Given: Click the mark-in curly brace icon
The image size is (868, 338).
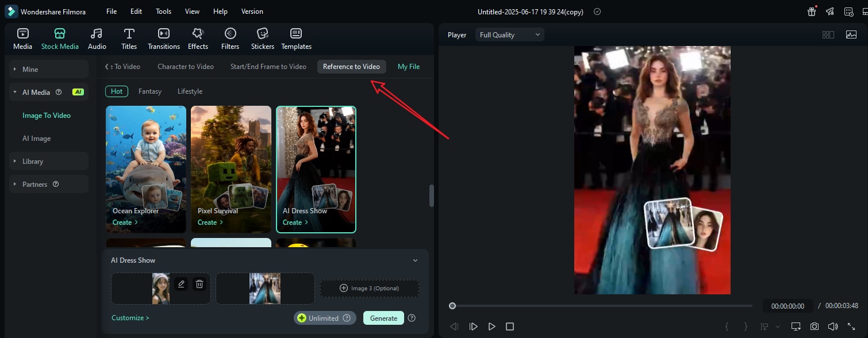Looking at the screenshot, I should pos(727,327).
